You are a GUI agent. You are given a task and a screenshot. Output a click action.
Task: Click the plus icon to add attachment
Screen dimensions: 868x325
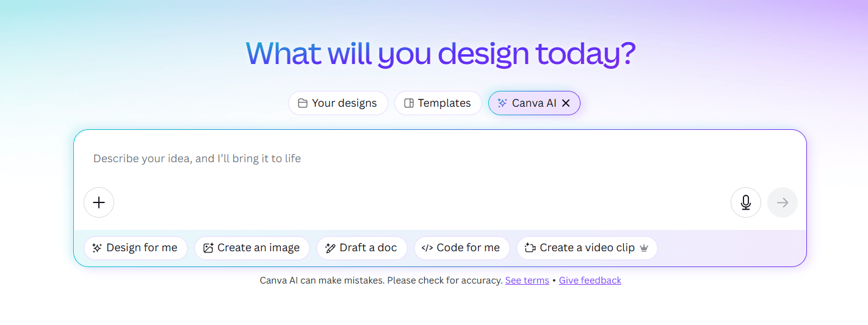pyautogui.click(x=99, y=202)
